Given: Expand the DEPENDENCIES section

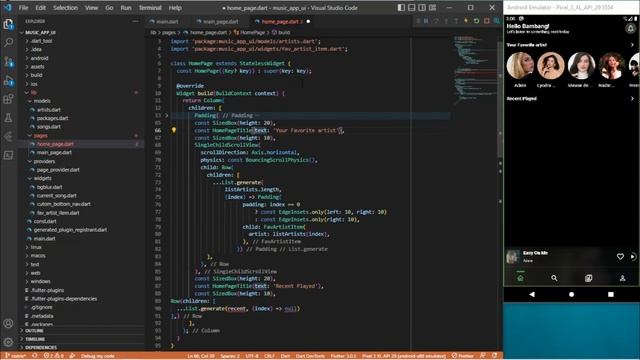Looking at the screenshot, I should click(x=41, y=348).
